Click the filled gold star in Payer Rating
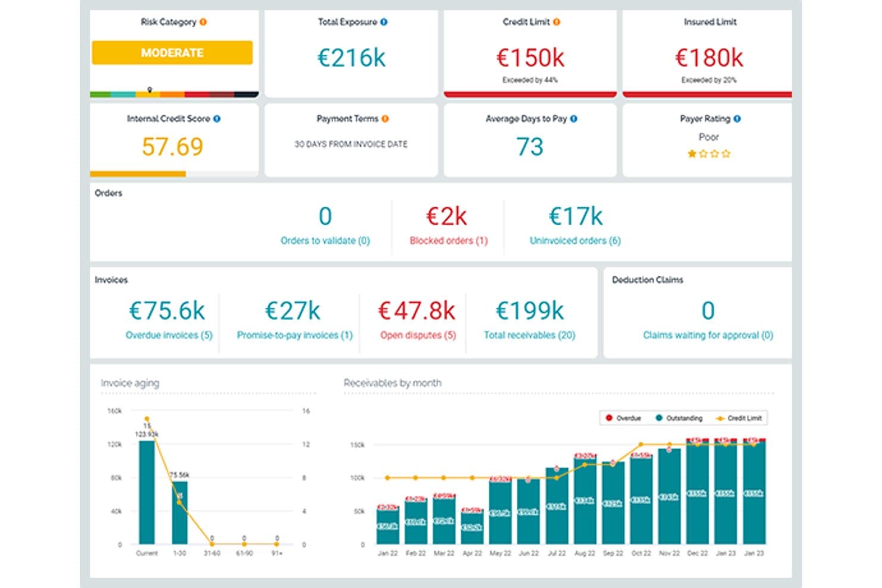The image size is (882, 588). 692,154
